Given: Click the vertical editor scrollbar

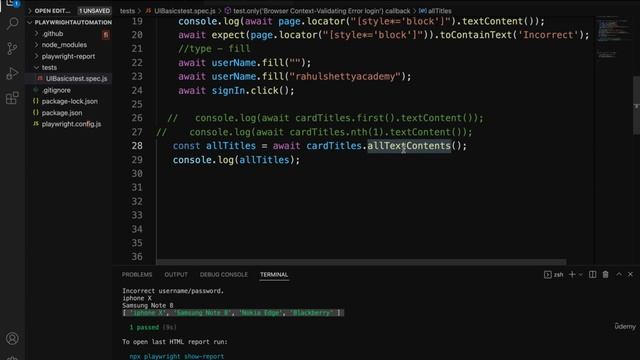Looking at the screenshot, I should [x=636, y=105].
